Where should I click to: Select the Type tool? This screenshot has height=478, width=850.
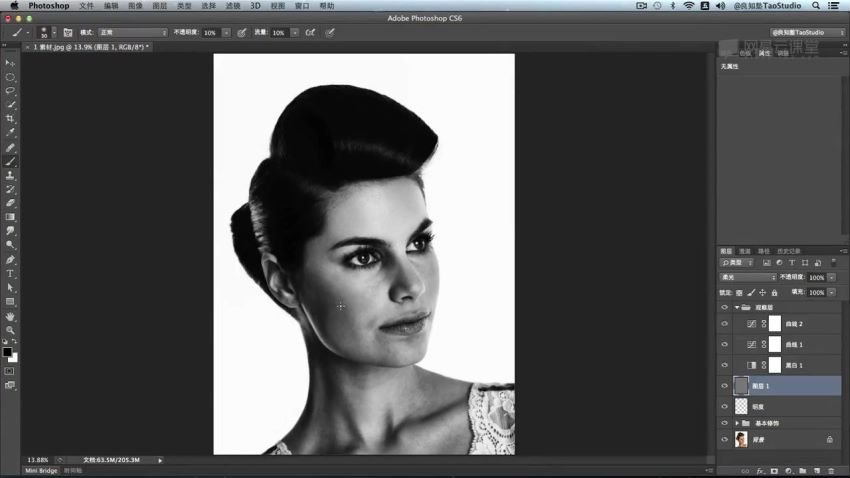pyautogui.click(x=10, y=274)
